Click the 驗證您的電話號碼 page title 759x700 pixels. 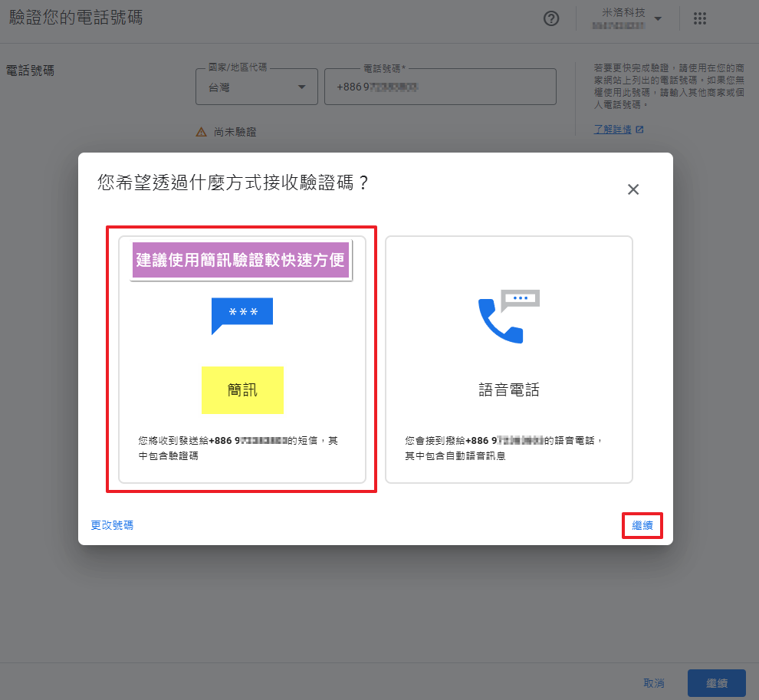tap(75, 18)
